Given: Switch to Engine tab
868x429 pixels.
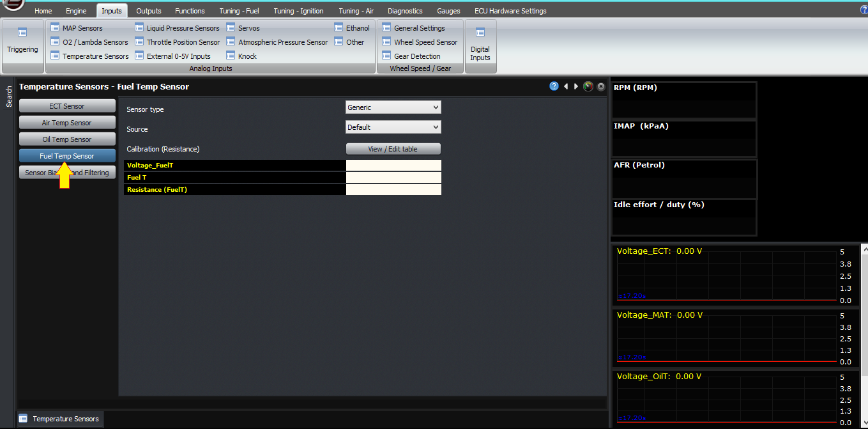Looking at the screenshot, I should (x=76, y=11).
